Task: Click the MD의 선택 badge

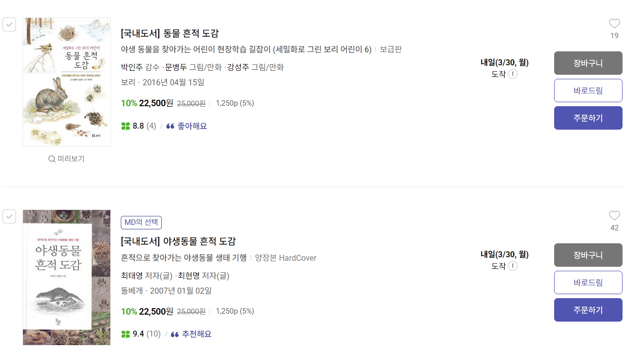Action: [x=141, y=222]
